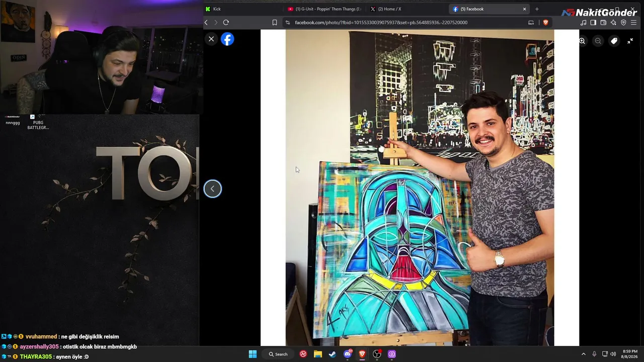The image size is (644, 362).
Task: Click username ayzershally305 in chat
Action: point(39,346)
